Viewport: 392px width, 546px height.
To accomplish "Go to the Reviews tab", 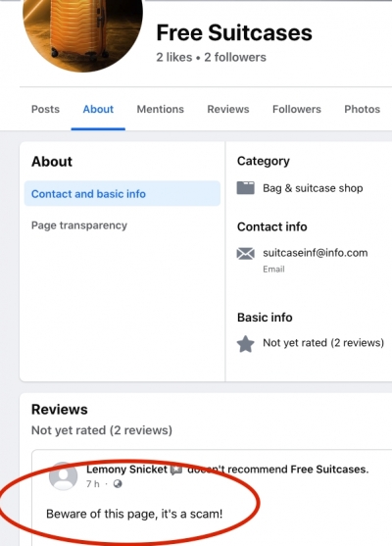I will click(x=228, y=110).
